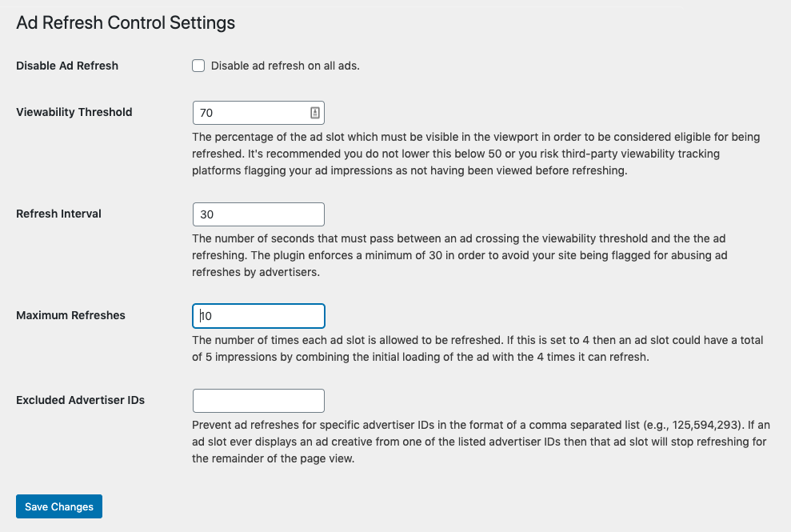This screenshot has height=532, width=791.
Task: Click the 'Disable ad refresh on all ads.' label
Action: pos(285,66)
